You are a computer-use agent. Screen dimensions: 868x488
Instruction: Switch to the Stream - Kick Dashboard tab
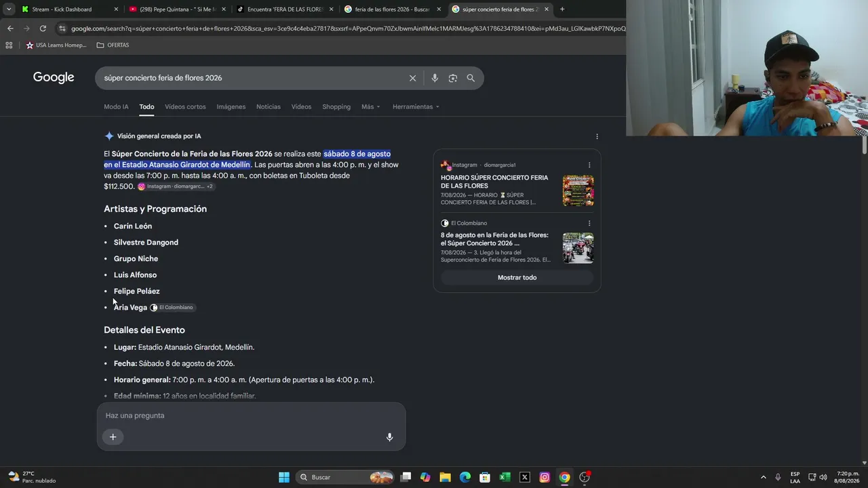coord(70,9)
